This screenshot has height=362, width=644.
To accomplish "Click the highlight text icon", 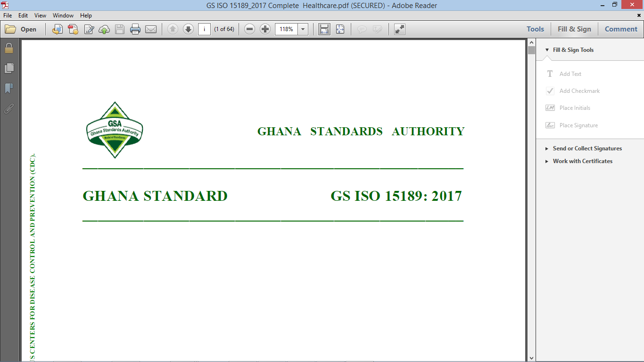I will point(378,29).
